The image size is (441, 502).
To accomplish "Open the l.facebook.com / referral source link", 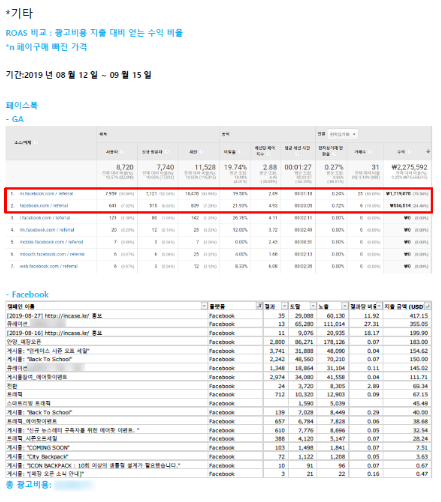I will pos(45,218).
